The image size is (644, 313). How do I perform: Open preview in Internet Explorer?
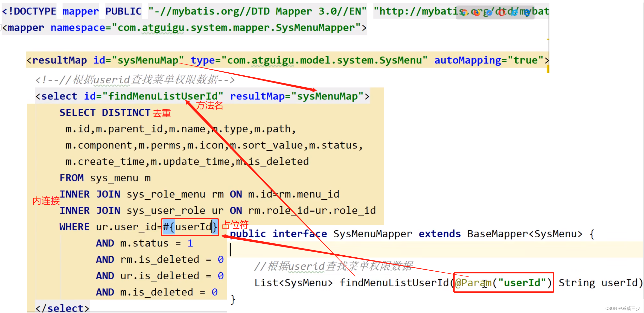pyautogui.click(x=514, y=12)
